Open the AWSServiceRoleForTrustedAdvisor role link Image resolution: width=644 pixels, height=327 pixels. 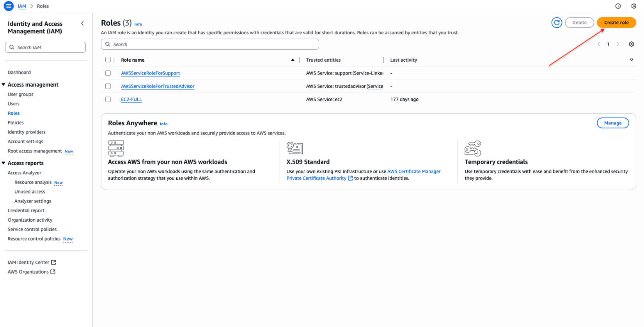point(158,86)
